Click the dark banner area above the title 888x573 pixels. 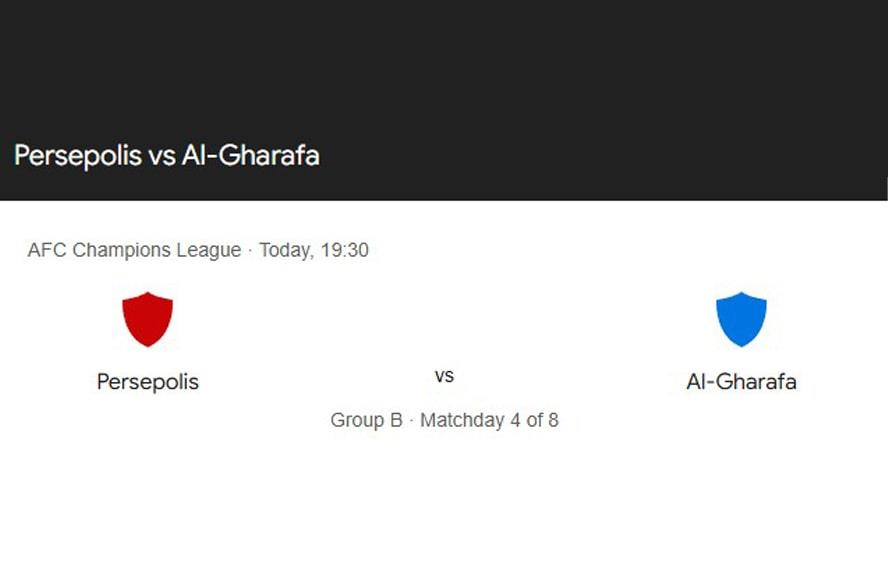coord(444,60)
